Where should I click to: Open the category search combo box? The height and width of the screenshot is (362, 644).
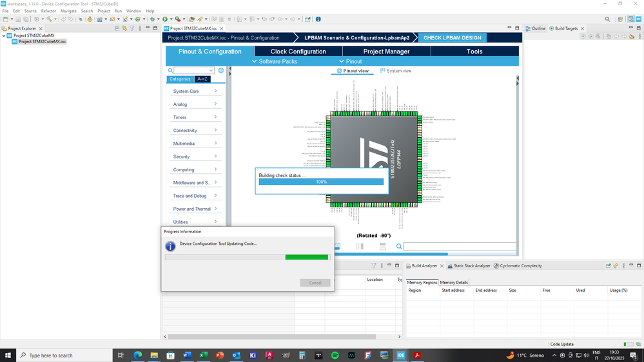coord(193,71)
